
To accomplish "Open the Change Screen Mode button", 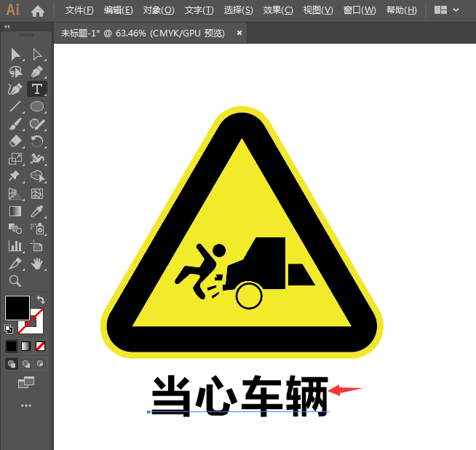I will [x=26, y=382].
